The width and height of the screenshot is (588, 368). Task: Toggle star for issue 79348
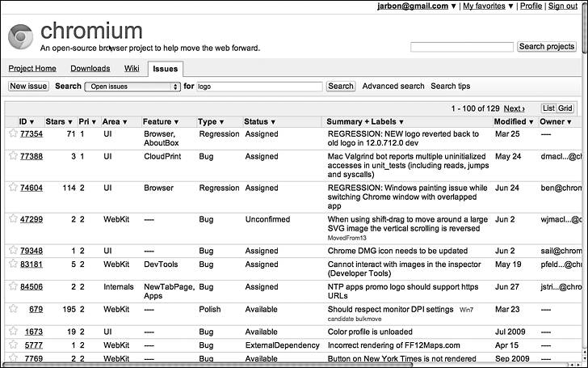point(13,250)
